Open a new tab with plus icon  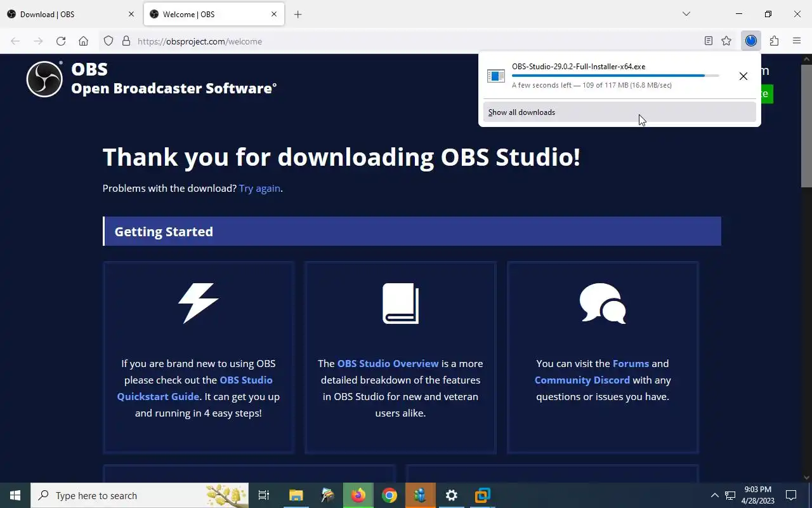tap(298, 14)
